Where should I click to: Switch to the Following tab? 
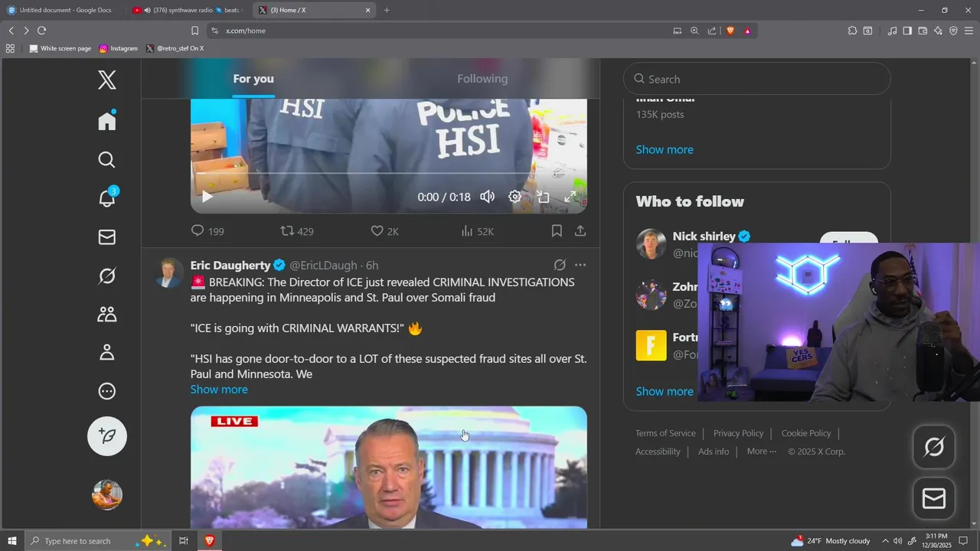[482, 79]
